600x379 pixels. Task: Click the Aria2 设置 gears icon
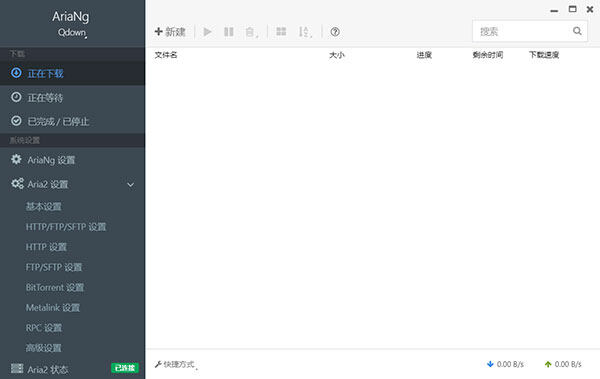[x=17, y=184]
